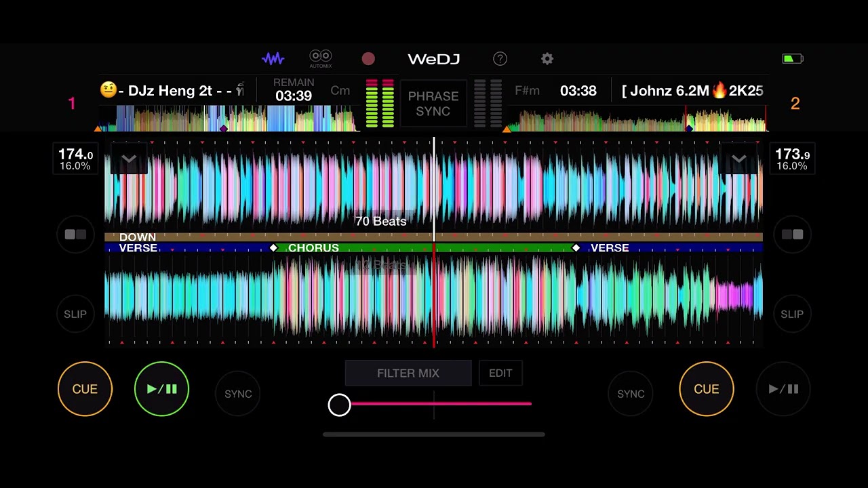This screenshot has width=868, height=488.
Task: Select deck 1 track title DJz Heng
Action: tap(172, 91)
